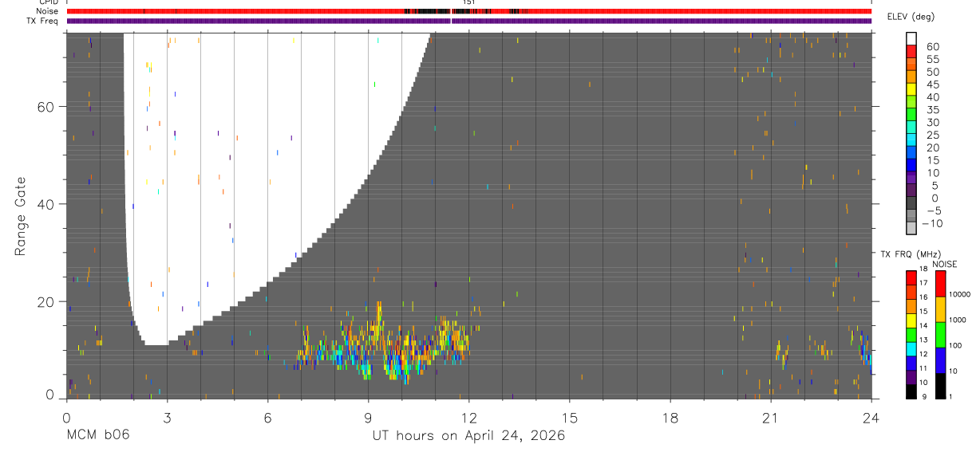980x452 pixels.
Task: Click the 'TX Freq' row label at top left
Action: coord(43,21)
